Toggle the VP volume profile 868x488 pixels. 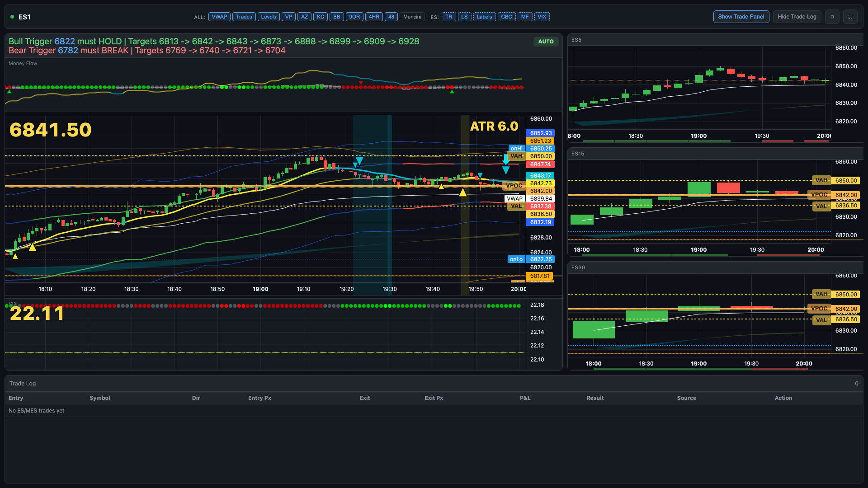pos(288,17)
